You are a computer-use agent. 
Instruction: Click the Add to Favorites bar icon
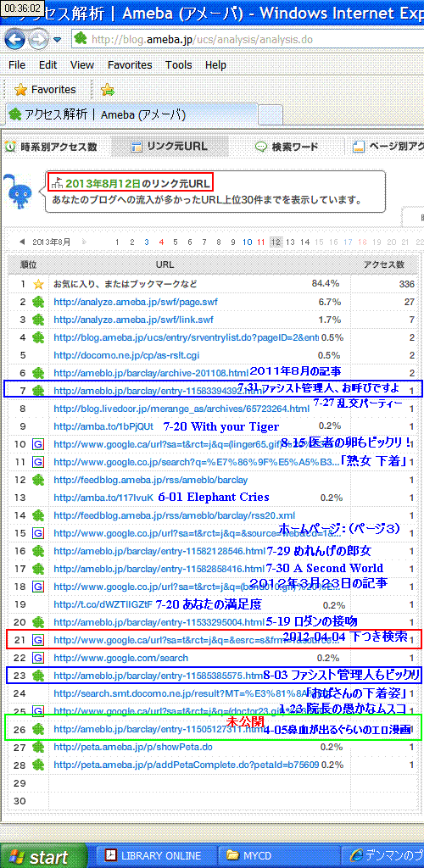[108, 89]
